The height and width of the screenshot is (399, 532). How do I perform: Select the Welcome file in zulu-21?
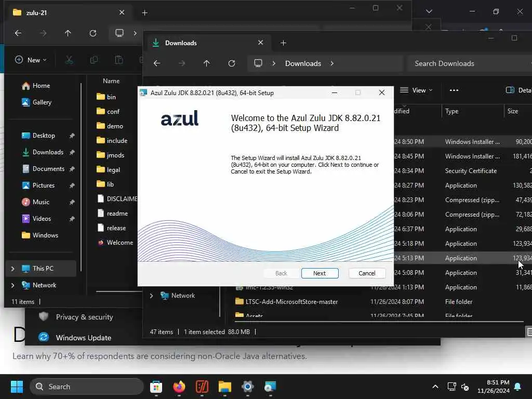115,243
